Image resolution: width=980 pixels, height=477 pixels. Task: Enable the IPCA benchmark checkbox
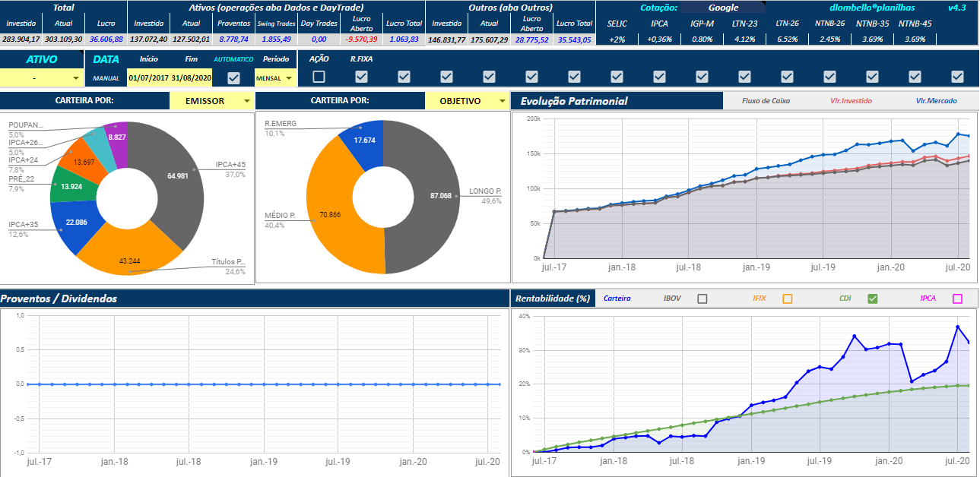958,299
